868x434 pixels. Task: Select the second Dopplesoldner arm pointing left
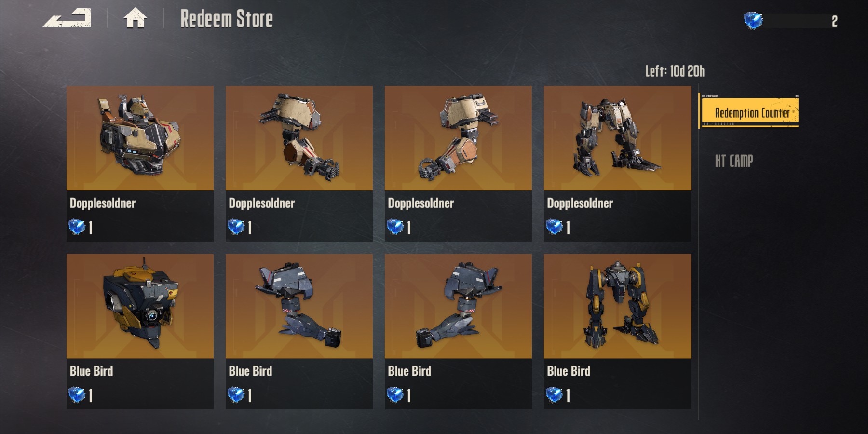pos(458,138)
